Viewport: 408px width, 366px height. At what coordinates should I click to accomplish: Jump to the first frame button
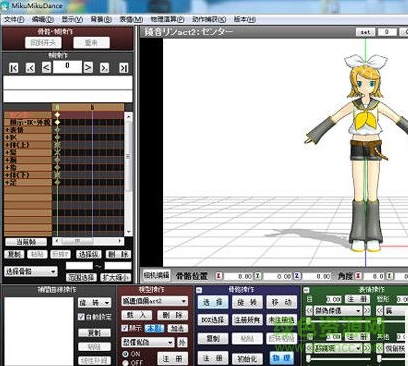[x=13, y=68]
